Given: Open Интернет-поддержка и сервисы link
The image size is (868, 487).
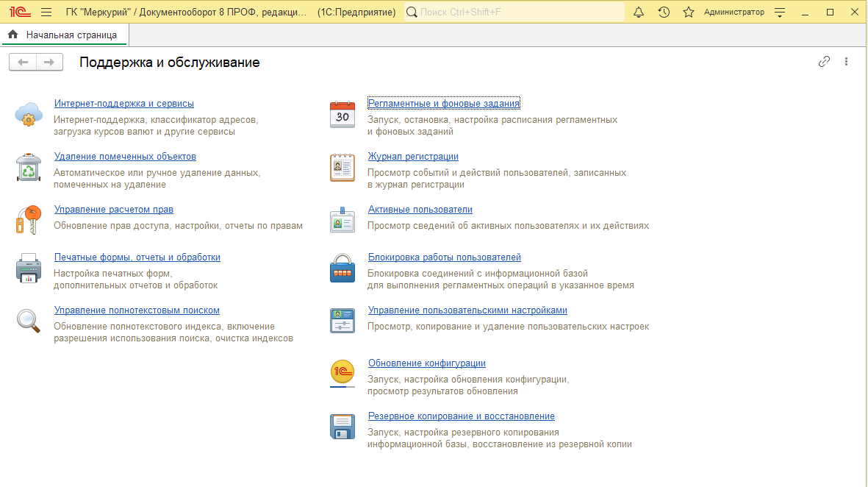Looking at the screenshot, I should [x=124, y=104].
